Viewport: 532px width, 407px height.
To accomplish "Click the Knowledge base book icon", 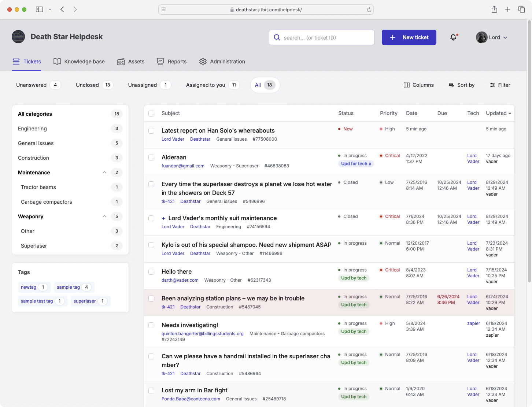I will point(57,62).
